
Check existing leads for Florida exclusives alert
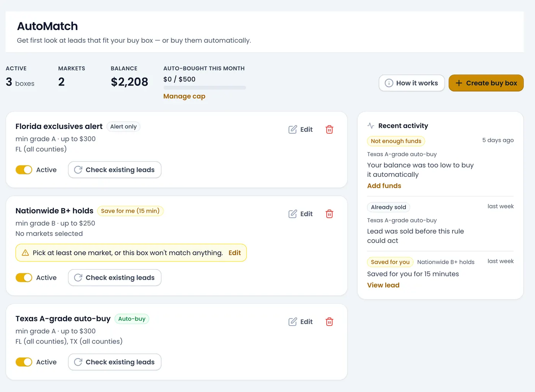tap(115, 170)
